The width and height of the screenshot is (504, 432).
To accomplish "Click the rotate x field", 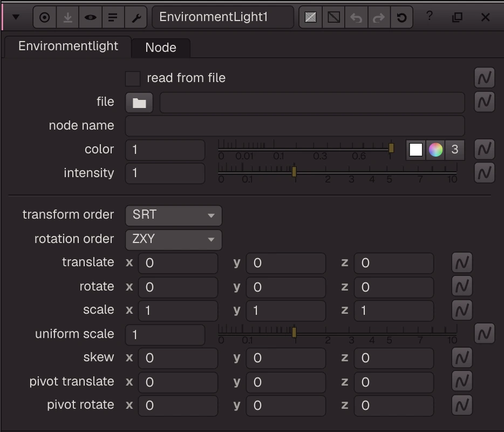I will (178, 287).
